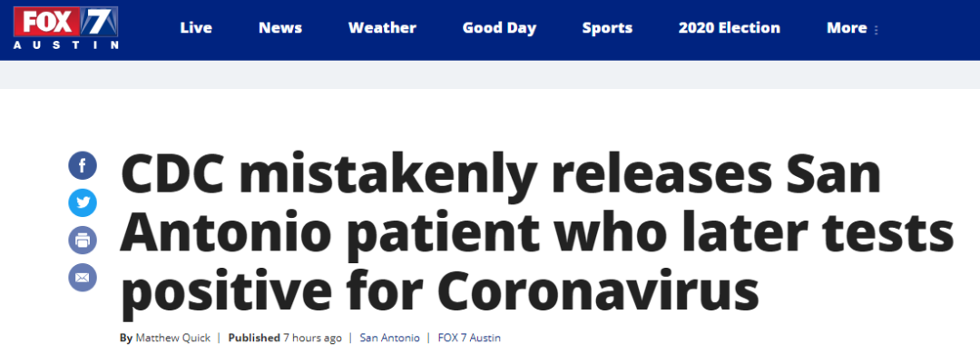The height and width of the screenshot is (354, 980).
Task: Open author Matthew Quick's byline link
Action: [x=173, y=338]
